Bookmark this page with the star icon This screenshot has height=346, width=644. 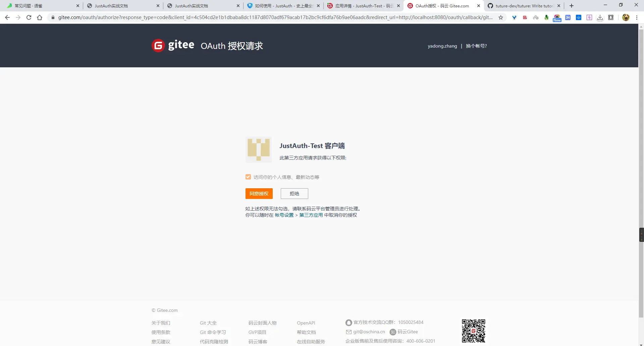tap(501, 17)
